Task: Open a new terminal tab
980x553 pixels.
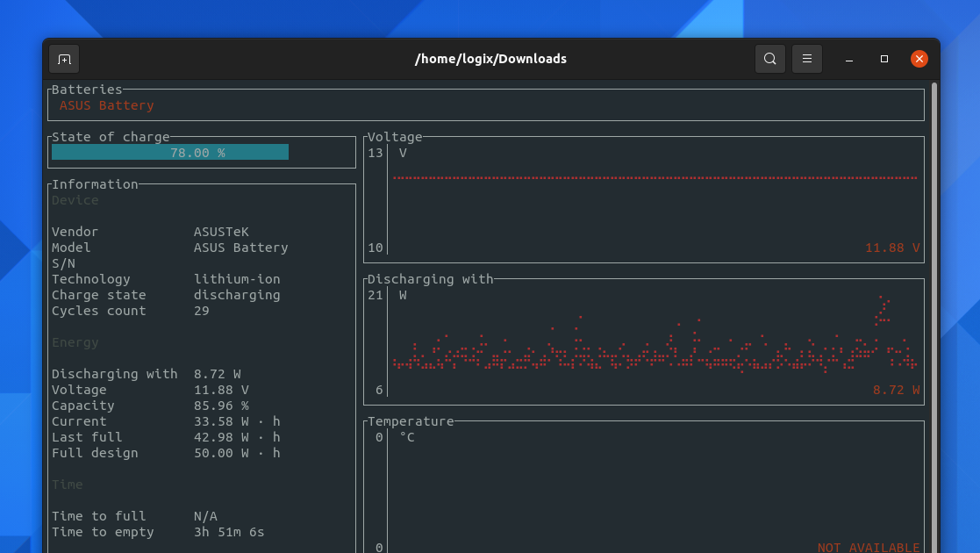Action: coord(64,59)
